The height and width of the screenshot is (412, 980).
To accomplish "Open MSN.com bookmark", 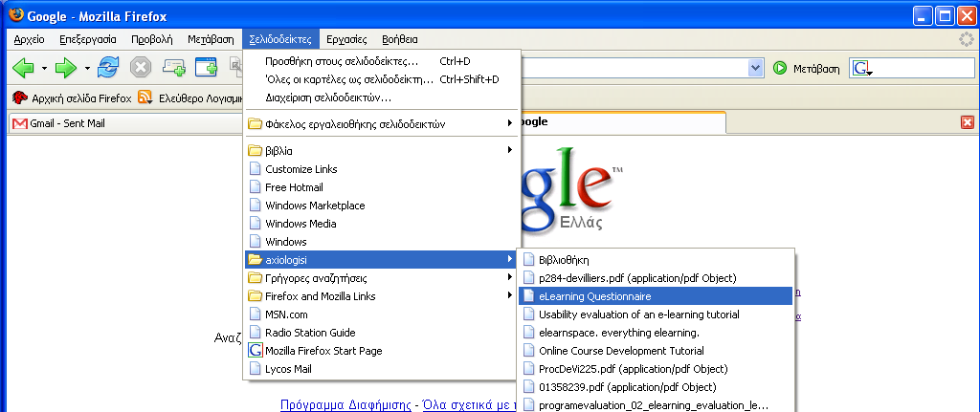I will click(382, 314).
